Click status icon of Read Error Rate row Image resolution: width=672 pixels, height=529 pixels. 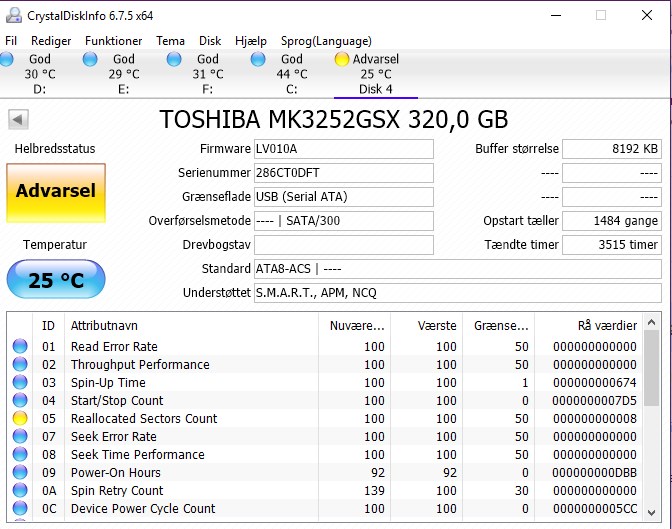click(x=20, y=346)
